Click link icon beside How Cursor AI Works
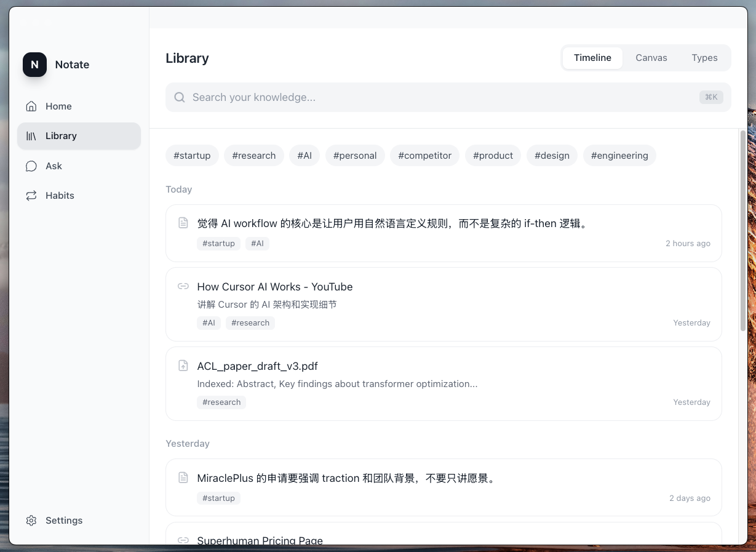Screen dimensions: 756x552 183,286
